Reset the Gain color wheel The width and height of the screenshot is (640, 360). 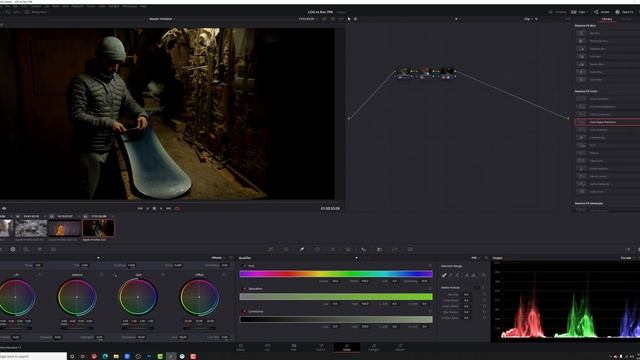[162, 275]
